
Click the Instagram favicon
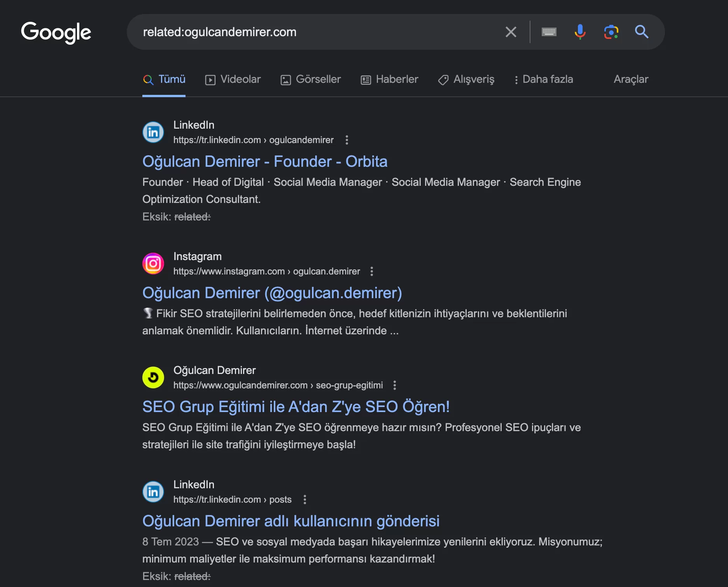[153, 264]
